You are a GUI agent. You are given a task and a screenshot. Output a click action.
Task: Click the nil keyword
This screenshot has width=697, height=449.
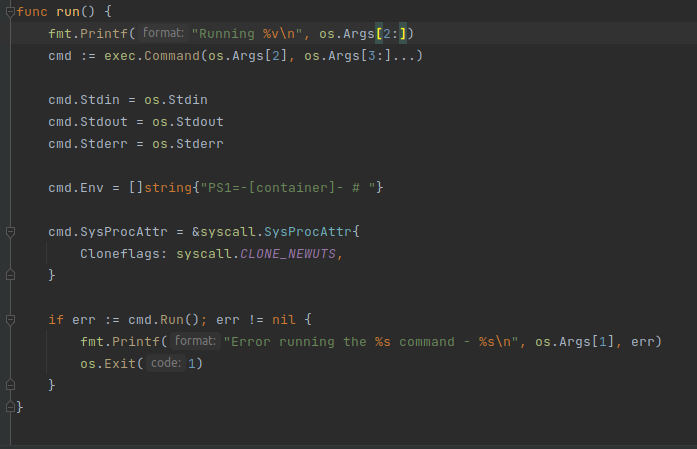point(284,320)
